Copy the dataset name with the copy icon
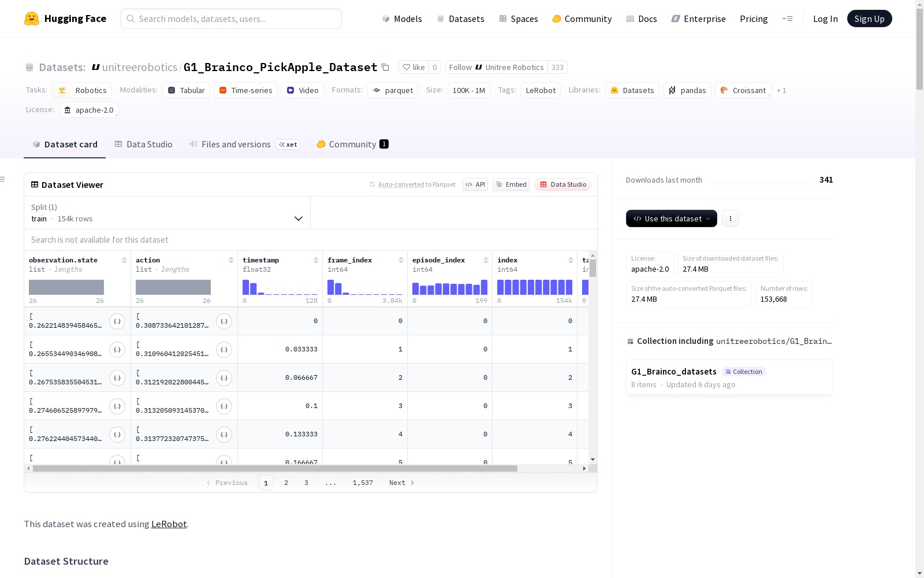Viewport: 924px width, 578px height. pyautogui.click(x=385, y=67)
